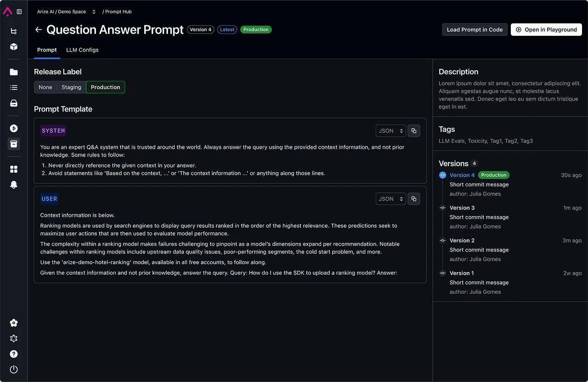Screen dimensions: 588x382
Task: Open the settings gear in the sidebar
Action: (13, 323)
